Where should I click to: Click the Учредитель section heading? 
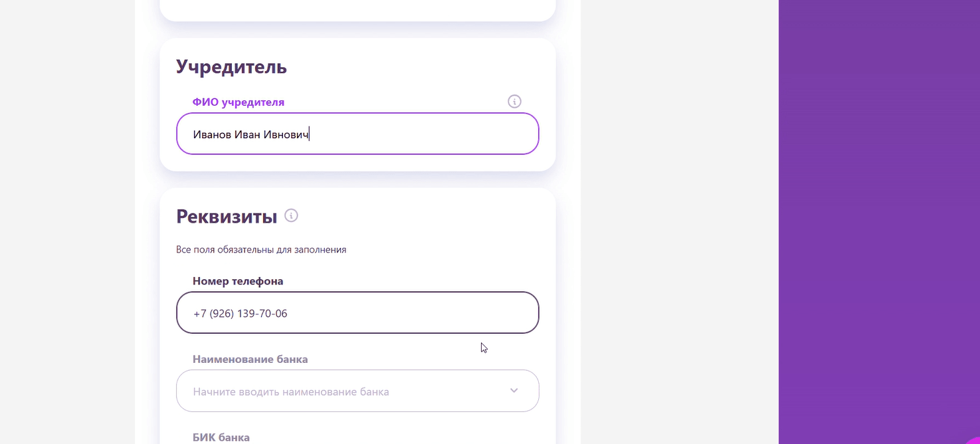[x=231, y=66]
